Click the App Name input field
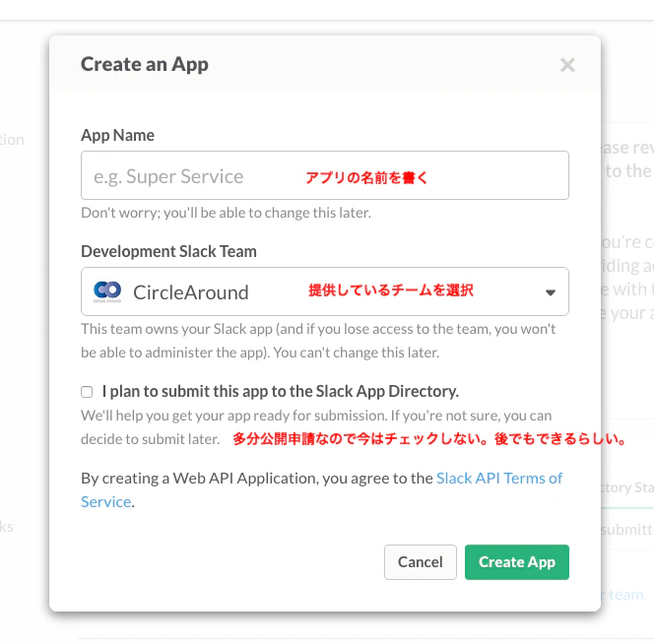 pos(324,175)
